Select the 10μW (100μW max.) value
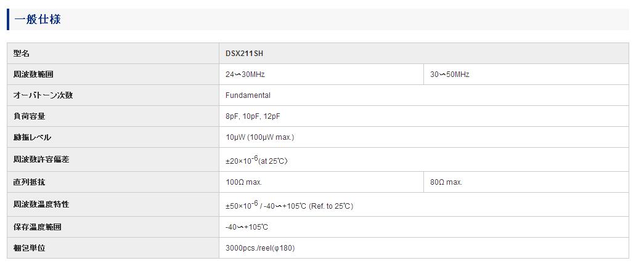The height and width of the screenshot is (266, 644). [259, 137]
